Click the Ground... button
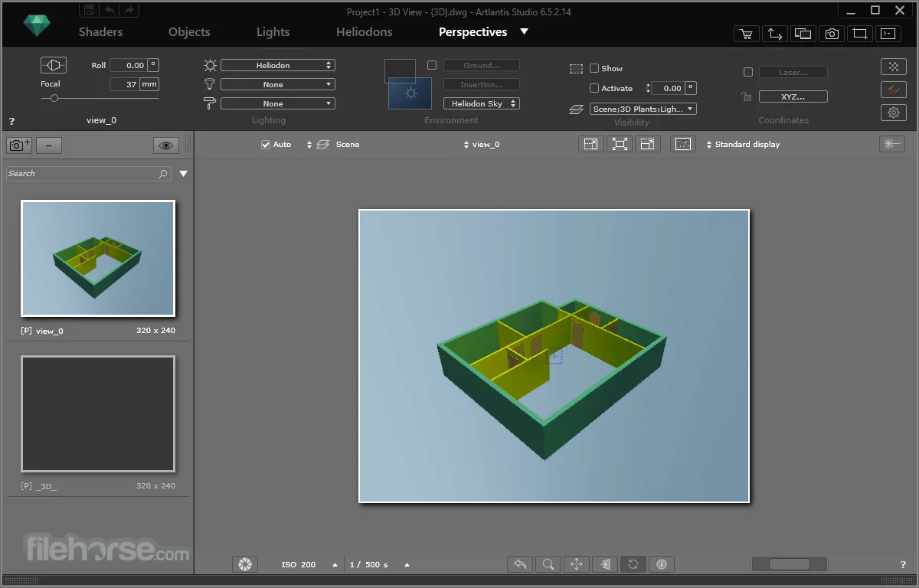This screenshot has height=588, width=919. pos(482,65)
